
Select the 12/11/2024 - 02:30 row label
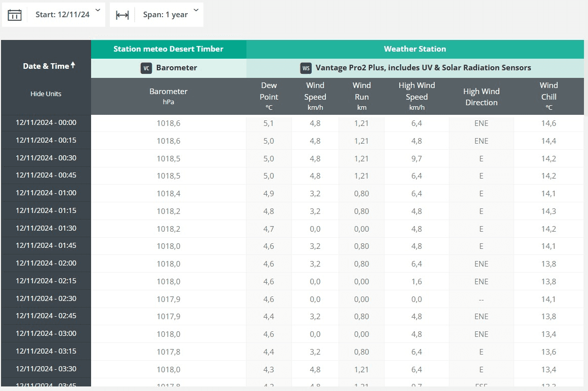coord(46,298)
